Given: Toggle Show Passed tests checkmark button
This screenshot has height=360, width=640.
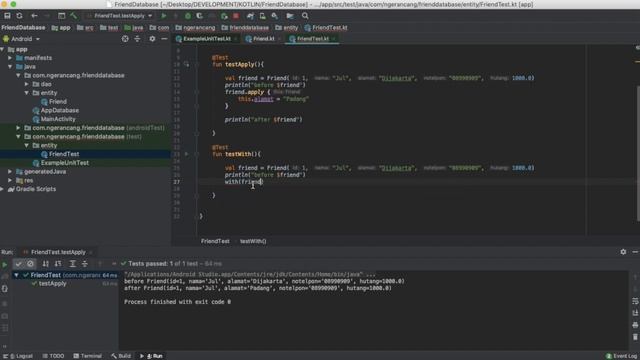Looking at the screenshot, I should click(18, 264).
